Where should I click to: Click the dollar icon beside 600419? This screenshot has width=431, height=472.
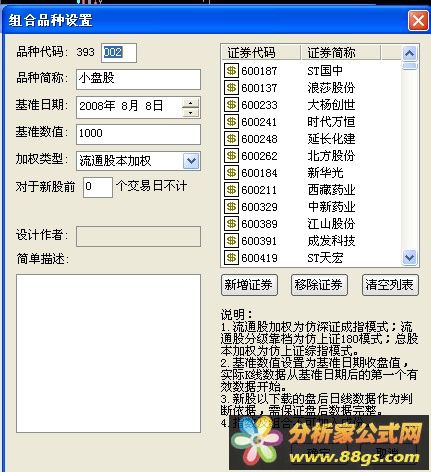pyautogui.click(x=231, y=258)
